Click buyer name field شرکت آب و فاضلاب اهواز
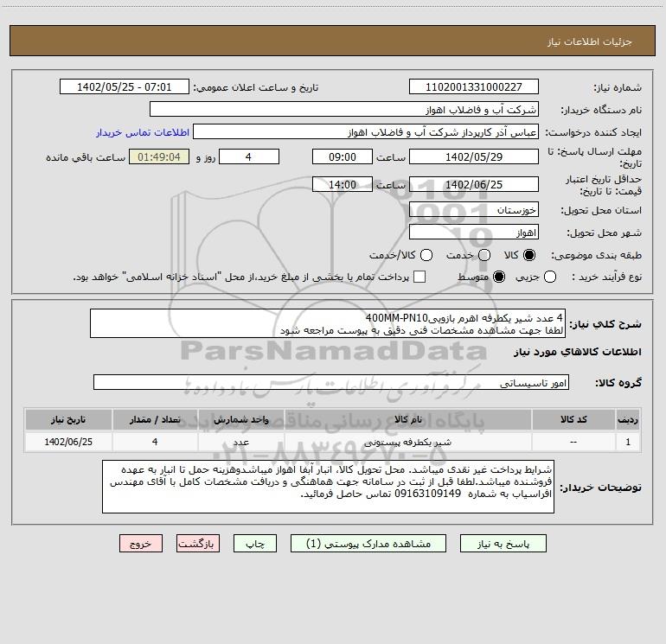 pos(344,110)
